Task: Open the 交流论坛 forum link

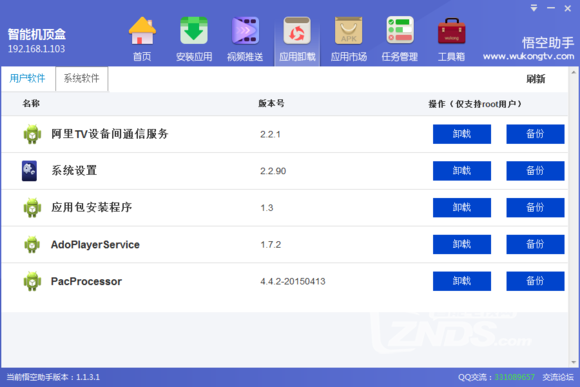Action: 558,377
